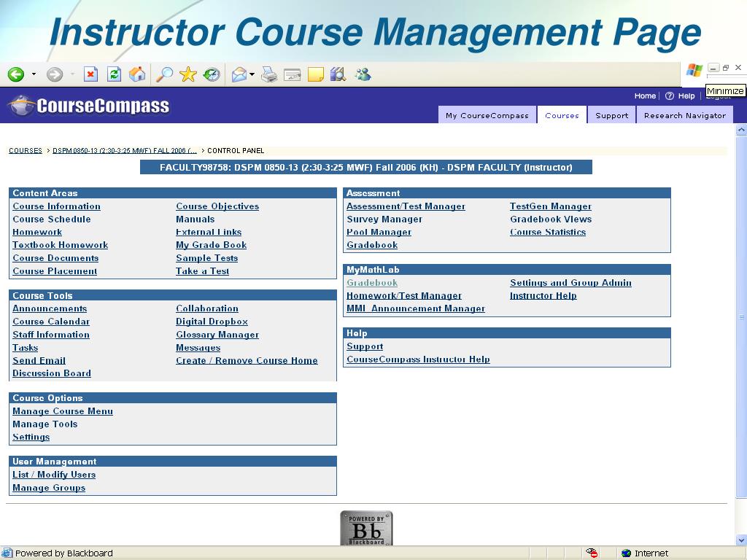
Task: Click the page icon in the status bar
Action: point(7,553)
